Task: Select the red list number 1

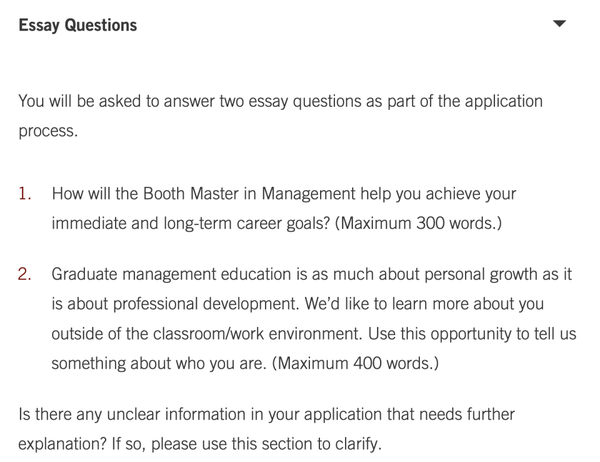Action: (25, 194)
